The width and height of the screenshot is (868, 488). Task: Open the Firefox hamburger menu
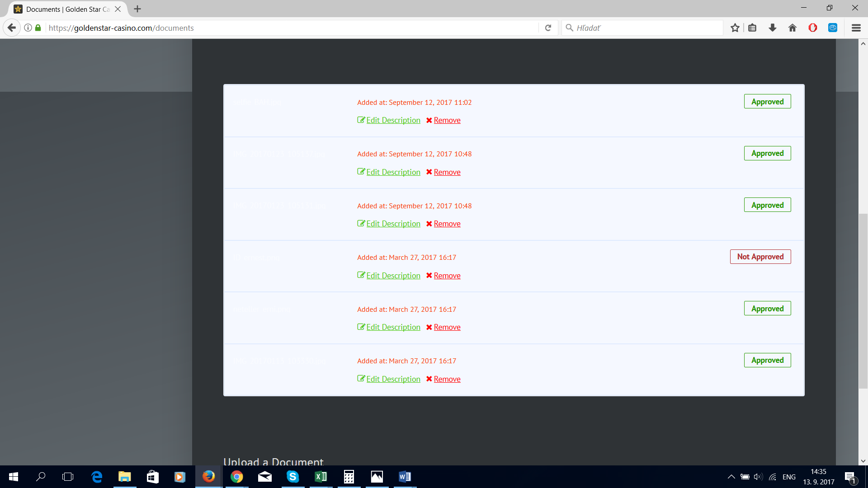[x=856, y=28]
